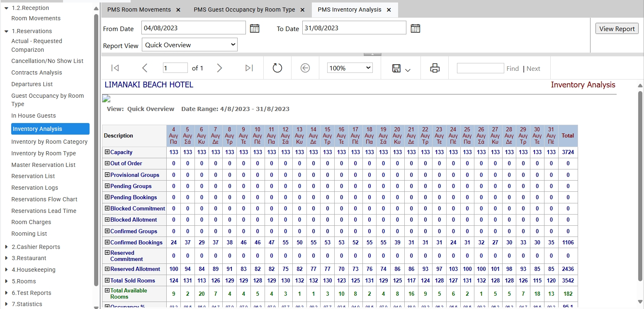
Task: Open the save/export disk icon menu
Action: pos(401,69)
